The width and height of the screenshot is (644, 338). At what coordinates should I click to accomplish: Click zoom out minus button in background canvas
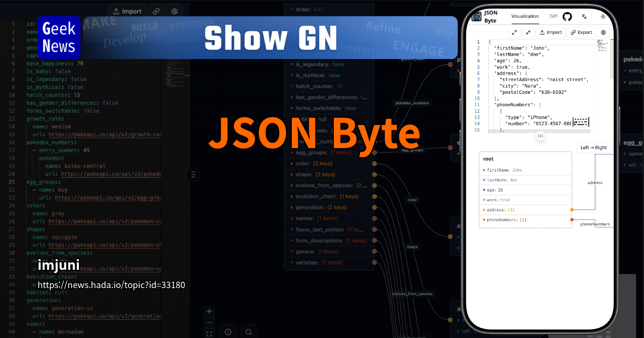[x=209, y=322]
